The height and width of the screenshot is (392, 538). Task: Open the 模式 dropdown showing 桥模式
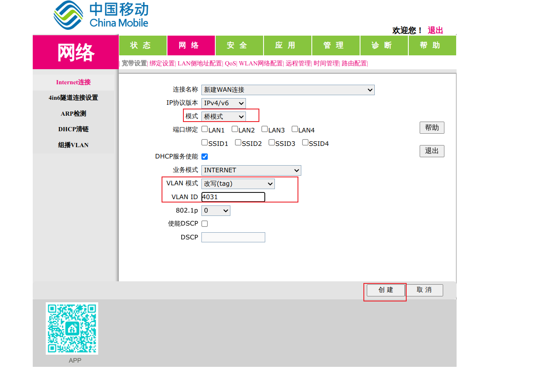223,116
